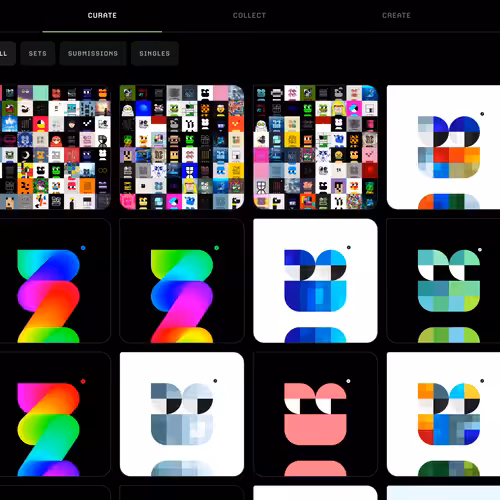Screen dimensions: 500x500
Task: Switch to the Collect tab
Action: (249, 15)
